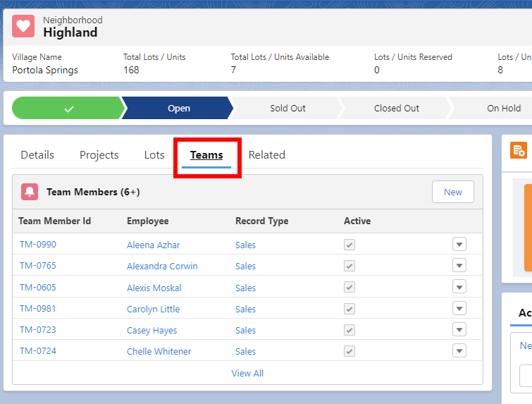Select the Sold Out path stage
The width and height of the screenshot is (532, 404).
[x=287, y=109]
